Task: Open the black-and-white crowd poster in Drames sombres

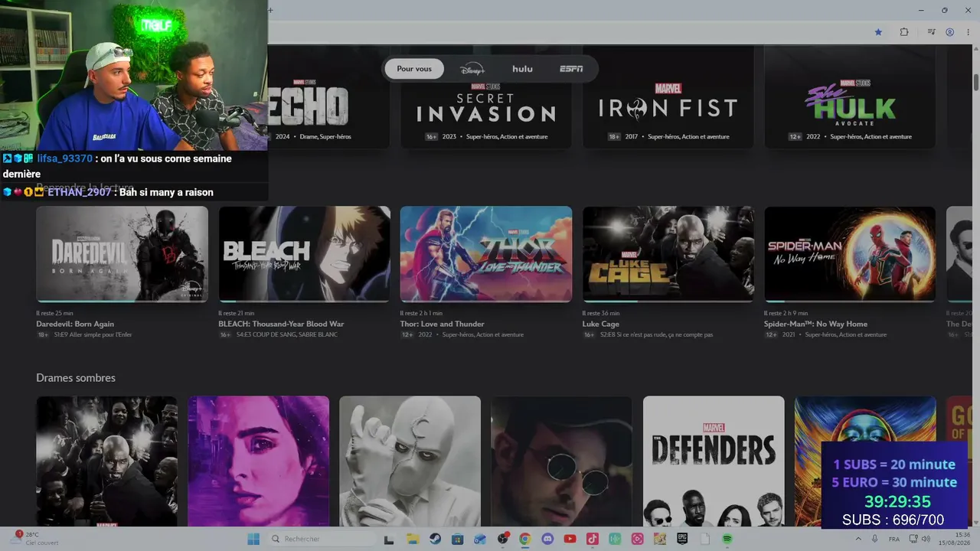Action: pos(106,461)
